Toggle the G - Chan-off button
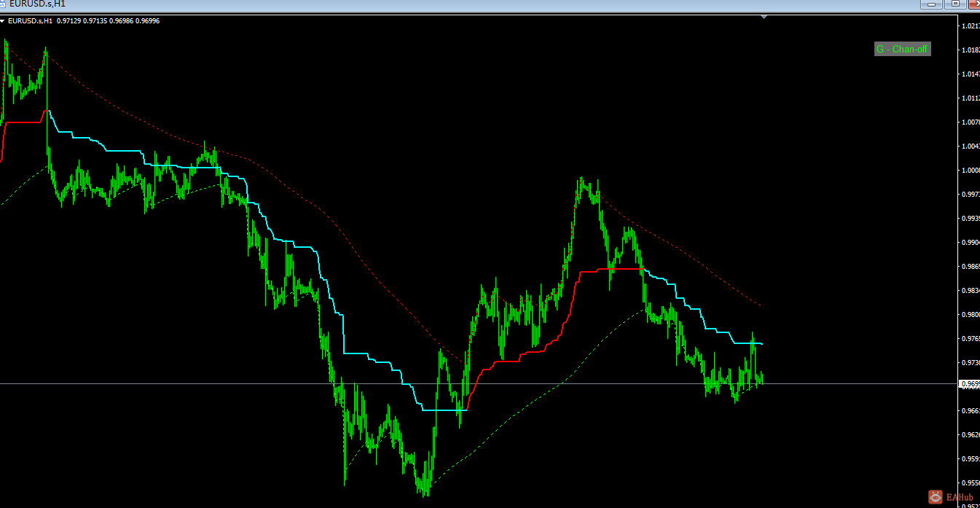 coord(902,49)
